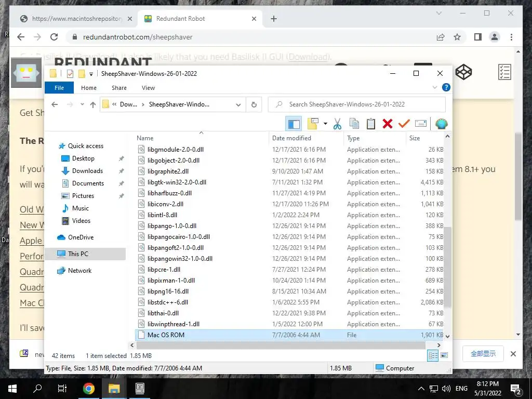The image size is (532, 399).
Task: Click new folder icon in Explorer title bar
Action: coord(82,74)
